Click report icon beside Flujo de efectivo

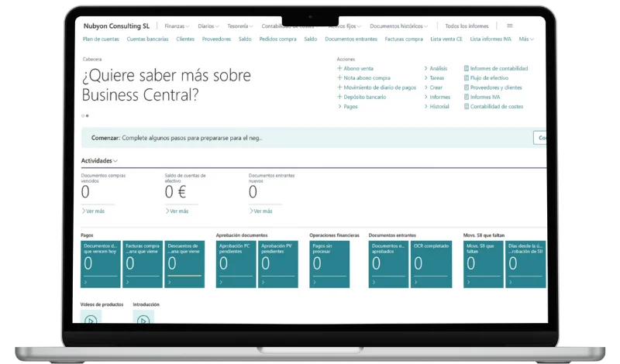point(467,78)
